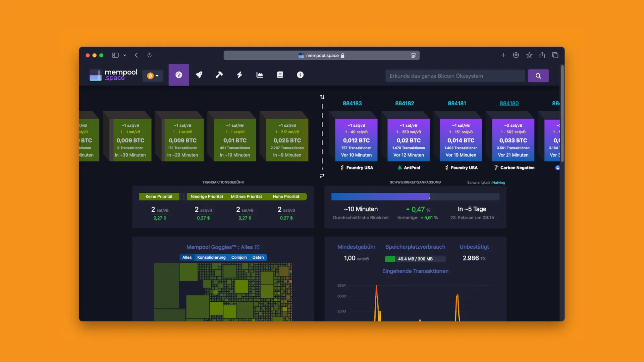Open Mempool Goggles Alles external link

click(257, 247)
